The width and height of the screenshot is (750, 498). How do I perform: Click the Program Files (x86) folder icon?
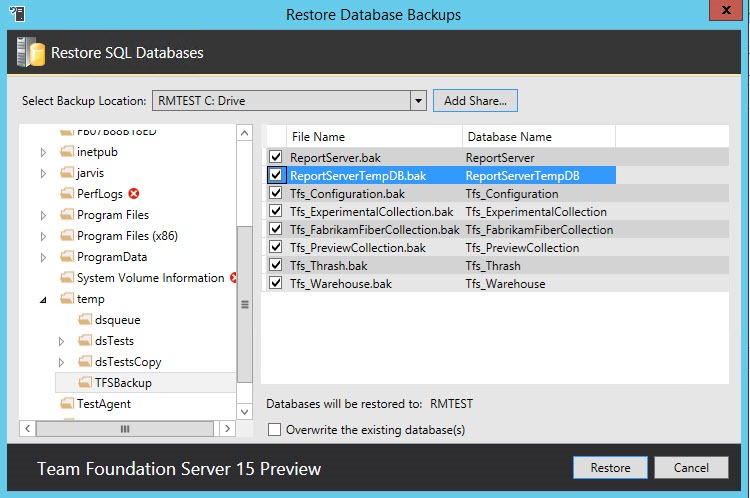point(67,236)
